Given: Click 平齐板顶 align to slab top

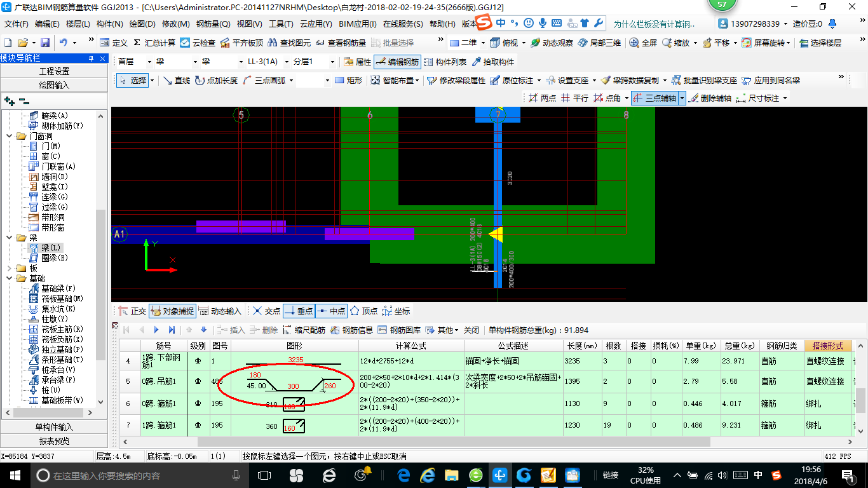Looking at the screenshot, I should (241, 43).
